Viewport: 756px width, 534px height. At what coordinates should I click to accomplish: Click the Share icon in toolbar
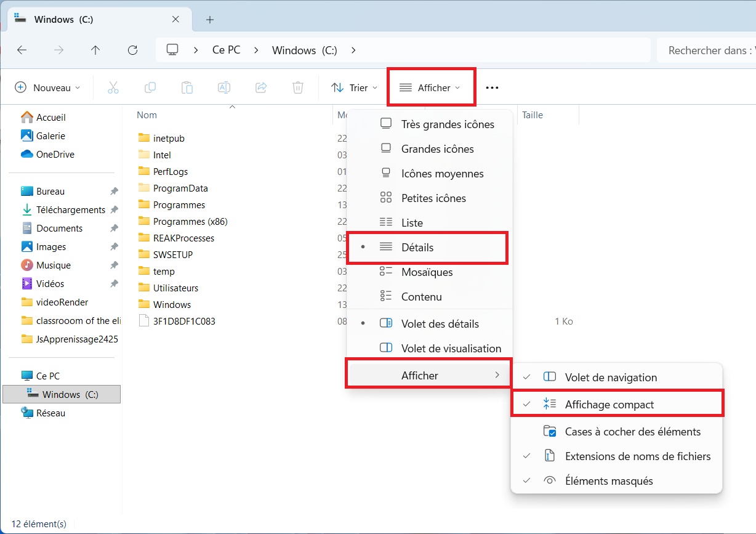tap(261, 87)
